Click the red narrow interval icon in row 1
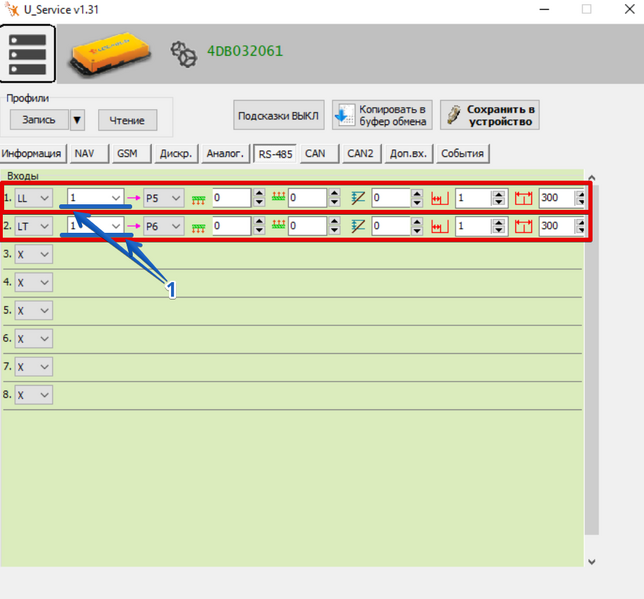This screenshot has width=644, height=599. [440, 198]
